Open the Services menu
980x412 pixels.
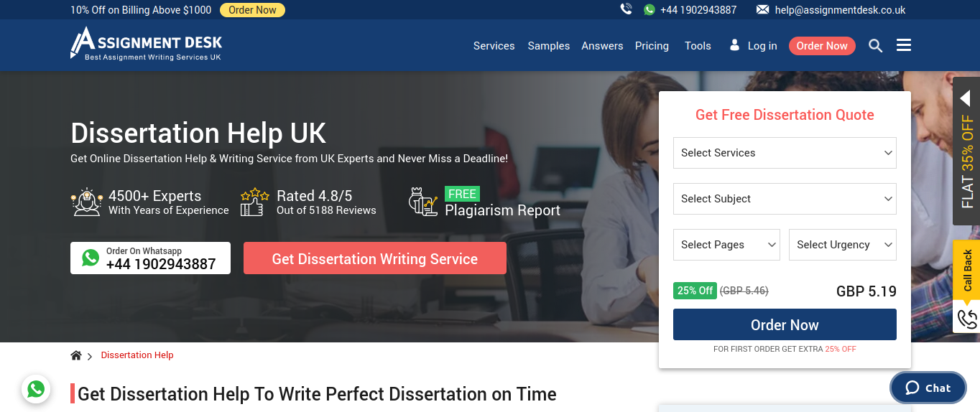(x=494, y=46)
